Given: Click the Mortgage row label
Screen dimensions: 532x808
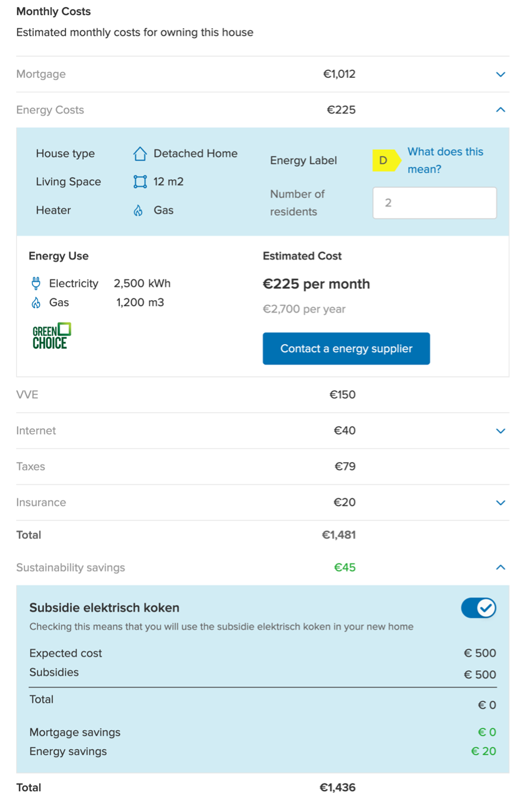Looking at the screenshot, I should pyautogui.click(x=41, y=74).
